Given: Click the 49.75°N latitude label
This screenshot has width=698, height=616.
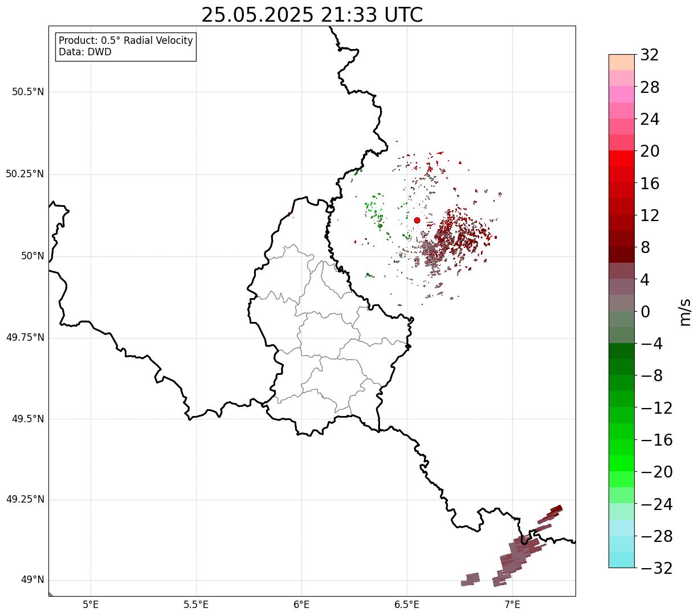Looking at the screenshot, I should 25,337.
